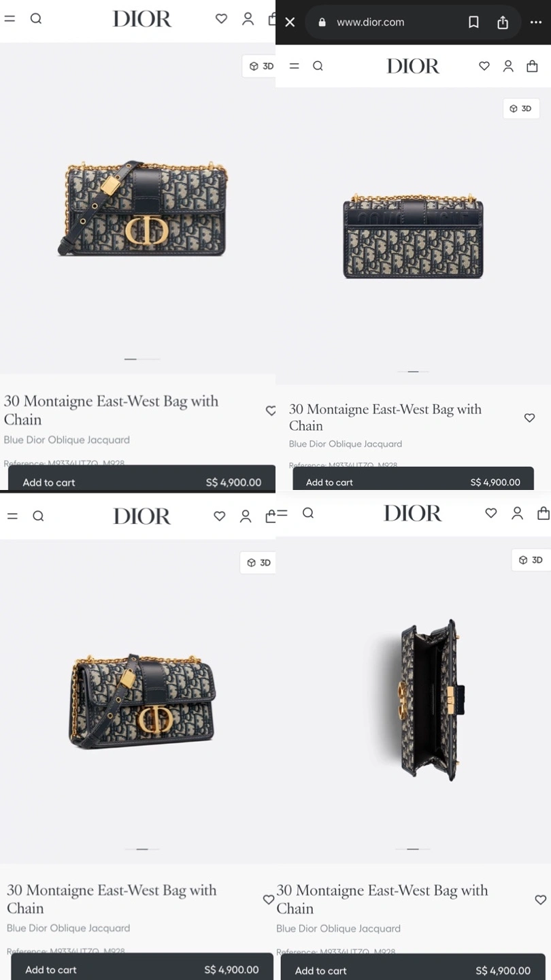Screen dimensions: 551x980
Task: Tap the image carousel indicator under the back-view bag
Action: (x=413, y=372)
